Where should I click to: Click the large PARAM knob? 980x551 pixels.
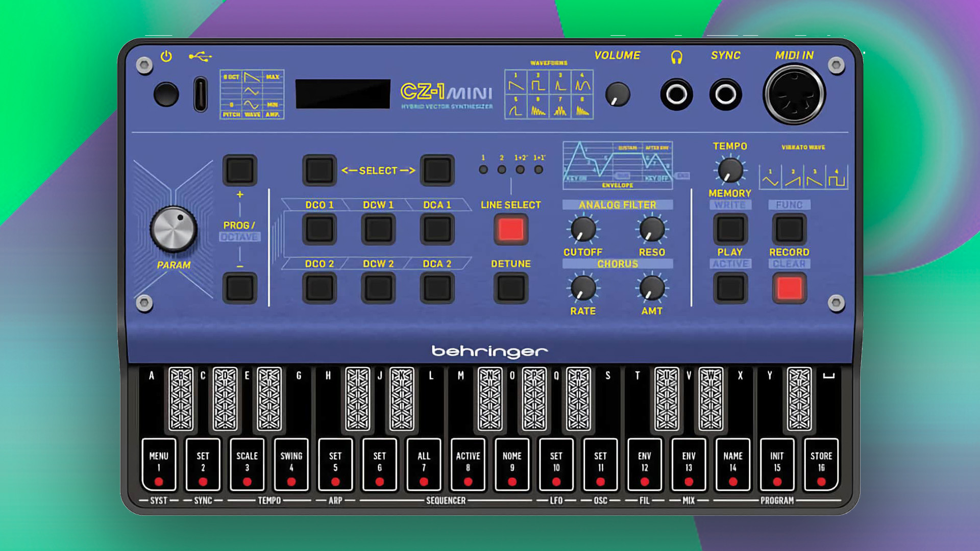(x=174, y=229)
